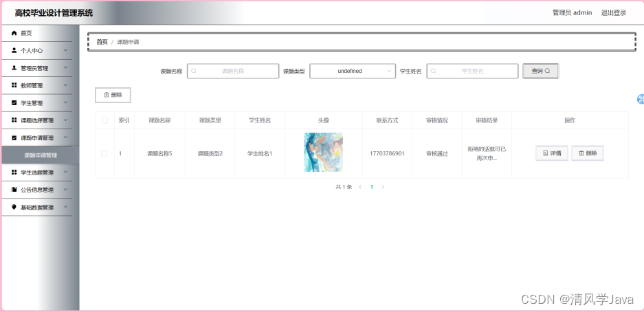Focus the 课题名称 search input
Screen dimensions: 644x312
point(233,71)
